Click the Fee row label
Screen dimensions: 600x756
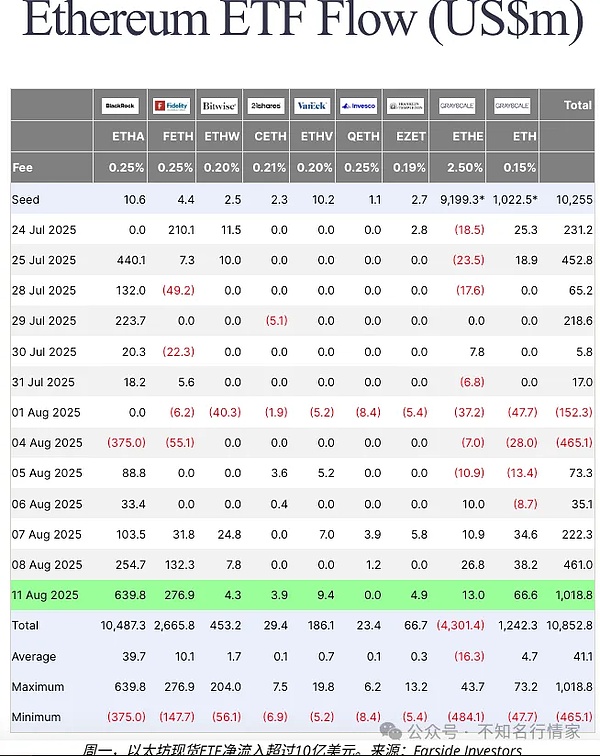click(x=23, y=167)
